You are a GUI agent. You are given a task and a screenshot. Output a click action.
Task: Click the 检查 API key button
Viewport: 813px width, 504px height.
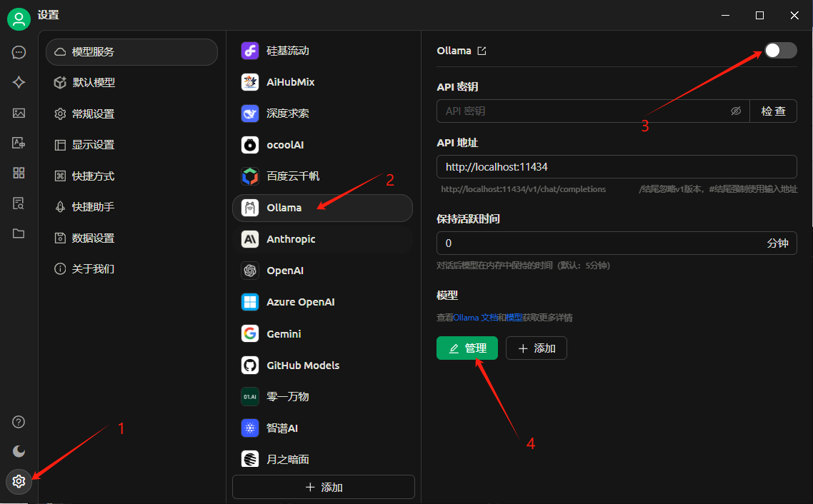(773, 111)
